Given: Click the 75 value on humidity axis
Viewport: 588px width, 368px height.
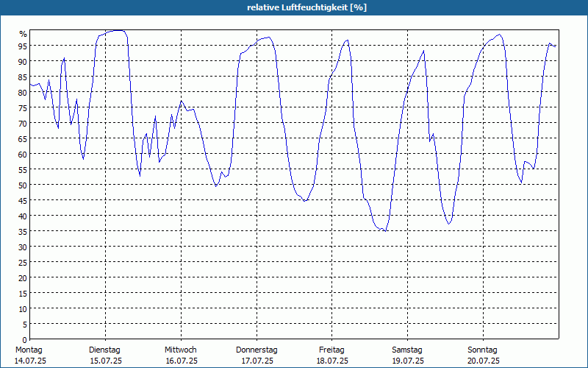Looking at the screenshot, I should (x=23, y=107).
